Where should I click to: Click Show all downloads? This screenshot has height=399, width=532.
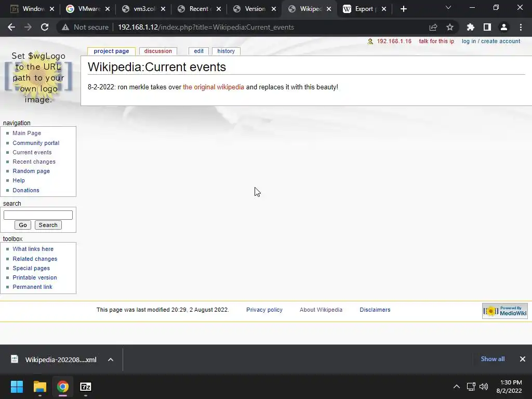[493, 359]
